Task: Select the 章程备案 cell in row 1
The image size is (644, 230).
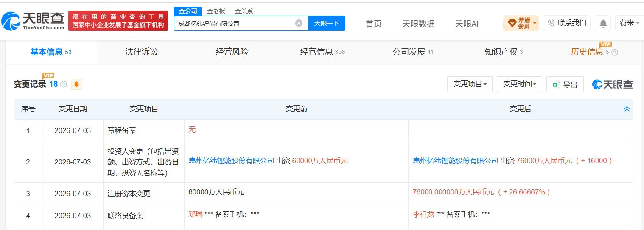Action: click(x=144, y=131)
